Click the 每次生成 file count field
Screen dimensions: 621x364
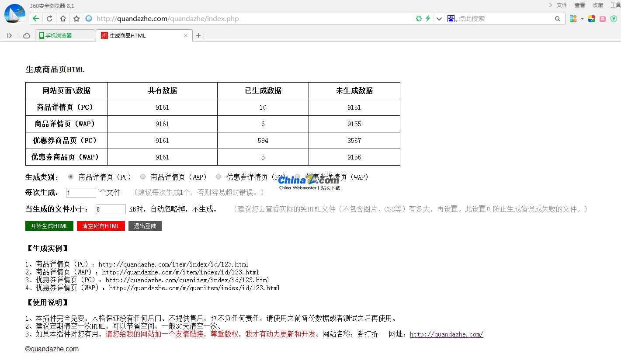point(81,193)
